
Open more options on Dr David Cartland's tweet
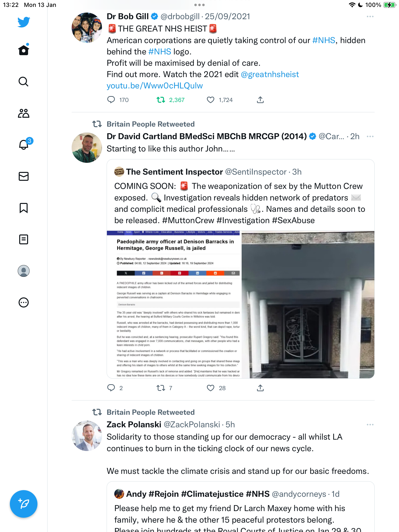coord(370,136)
